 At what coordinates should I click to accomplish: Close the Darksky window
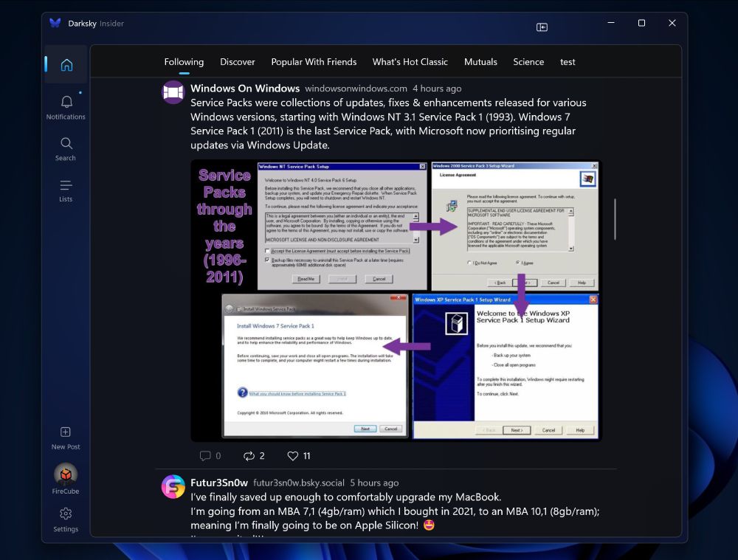point(672,23)
